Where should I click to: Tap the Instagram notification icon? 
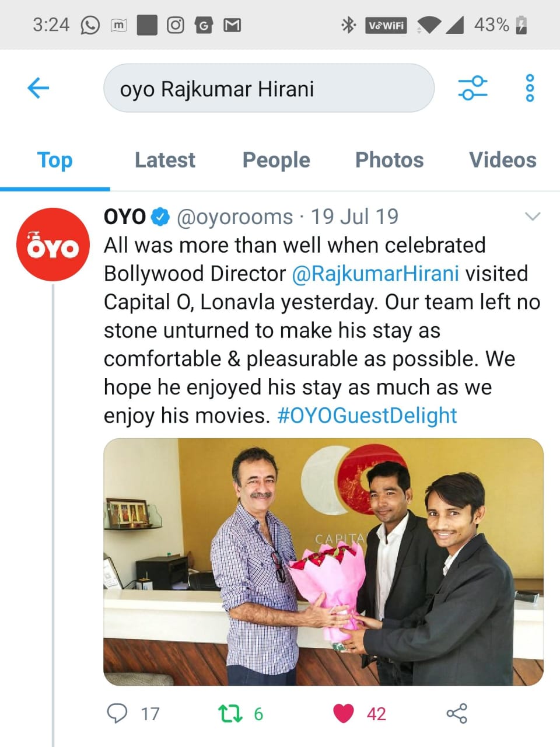click(175, 25)
